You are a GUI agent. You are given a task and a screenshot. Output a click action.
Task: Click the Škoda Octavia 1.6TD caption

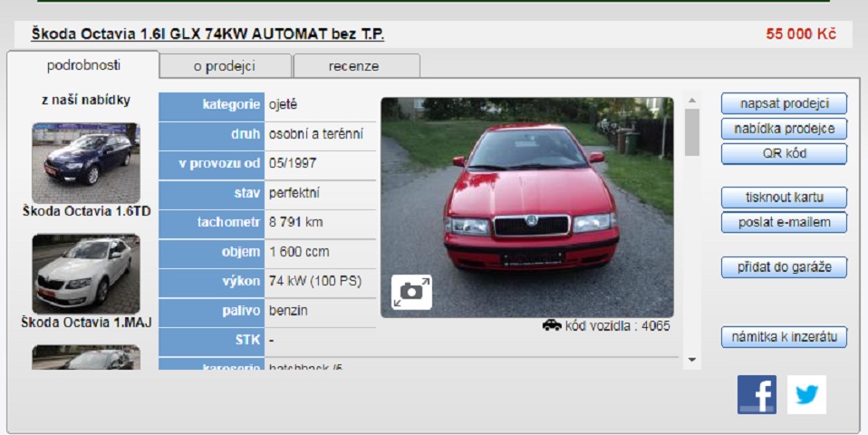point(86,211)
